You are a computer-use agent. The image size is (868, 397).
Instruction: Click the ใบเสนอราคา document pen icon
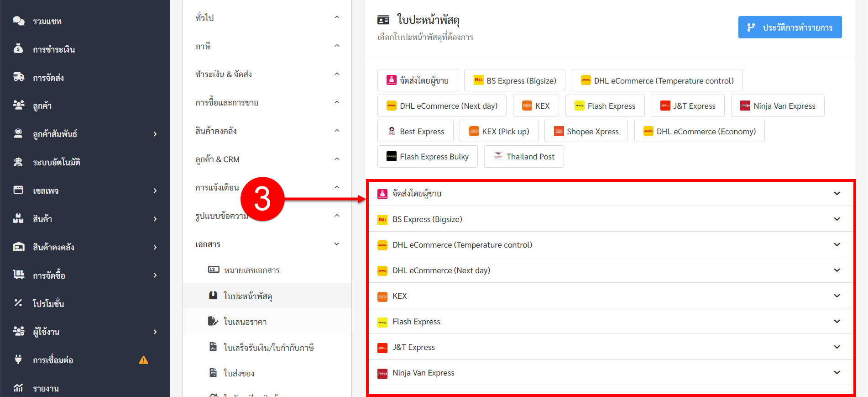click(x=213, y=321)
